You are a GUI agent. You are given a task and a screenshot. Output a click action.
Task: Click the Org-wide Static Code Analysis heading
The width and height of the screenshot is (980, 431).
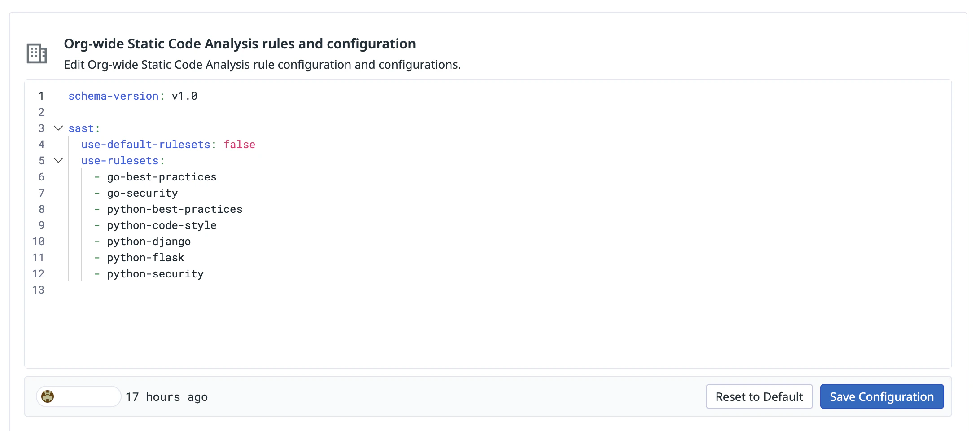coord(240,44)
